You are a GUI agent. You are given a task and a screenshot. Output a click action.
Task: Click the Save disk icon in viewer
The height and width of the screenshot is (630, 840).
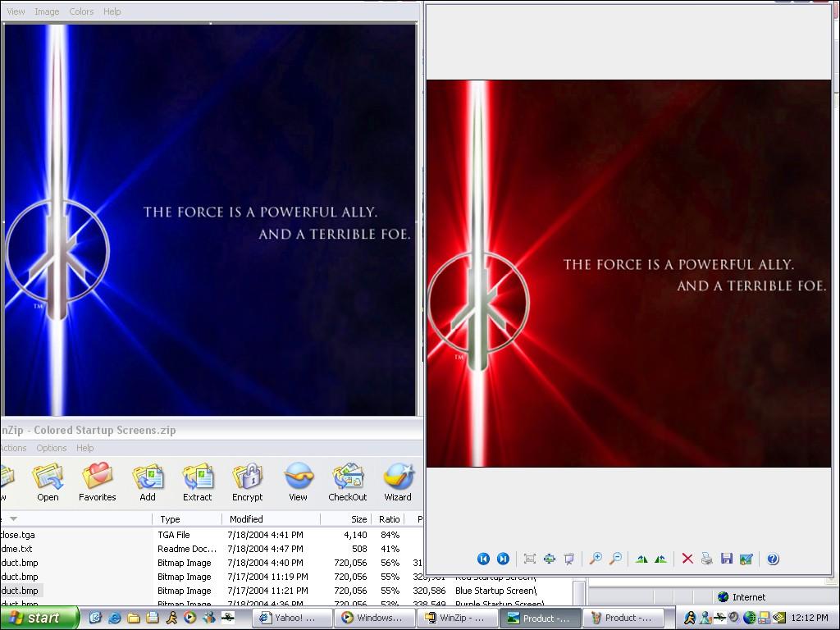coord(726,559)
